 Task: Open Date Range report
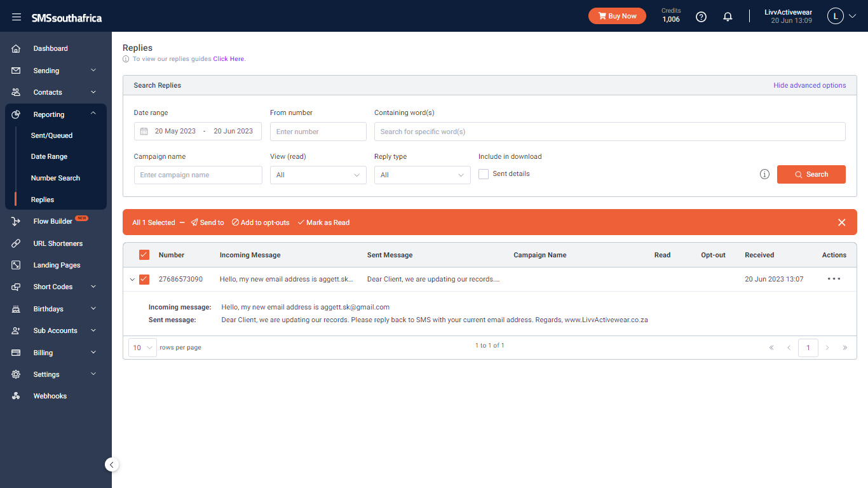coord(49,156)
